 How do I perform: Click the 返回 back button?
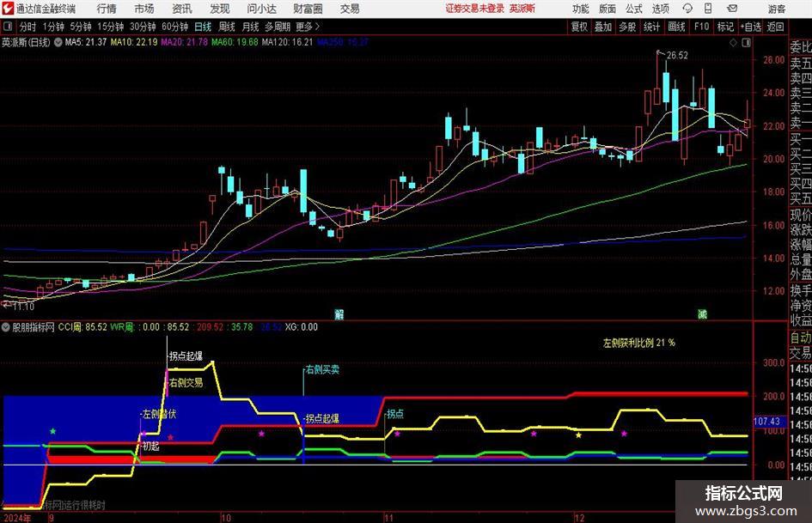click(775, 27)
